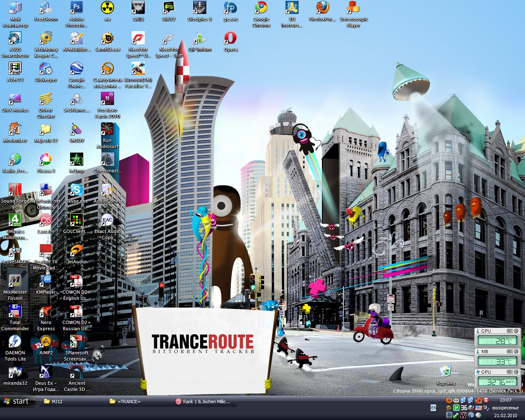Viewport: 525px width, 420px height.
Task: Open the KMPlayer desktop icon
Action: 46,285
